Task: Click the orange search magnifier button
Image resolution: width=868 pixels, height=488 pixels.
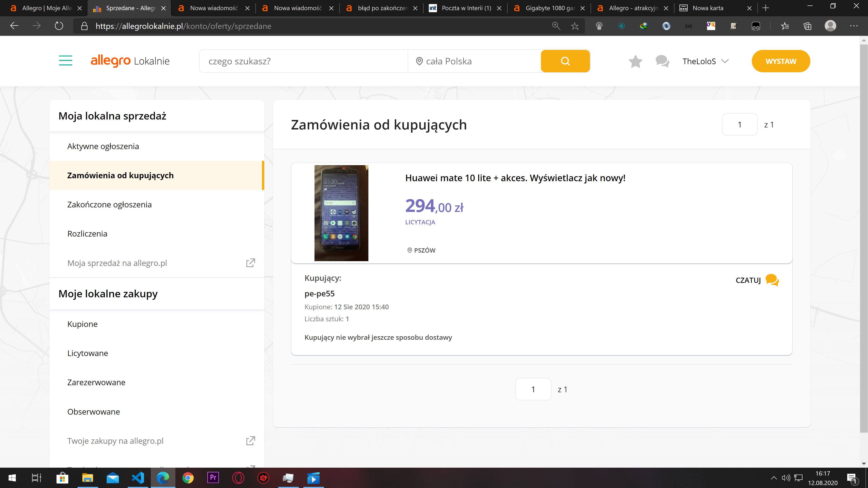Action: 565,61
